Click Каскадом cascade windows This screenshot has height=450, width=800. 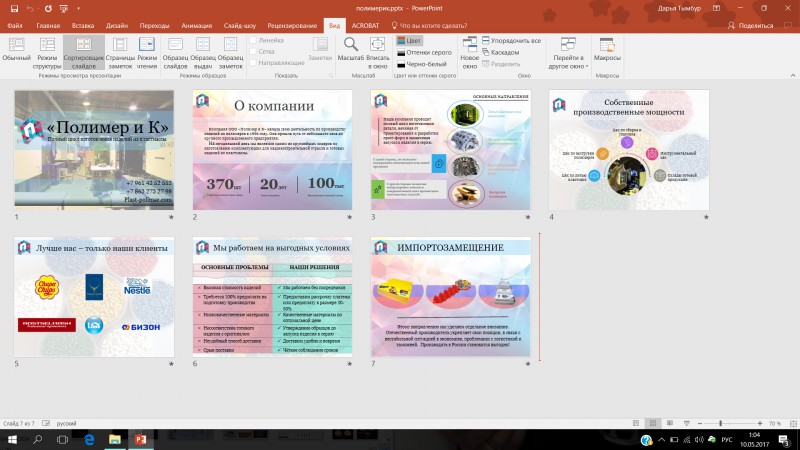(x=501, y=52)
